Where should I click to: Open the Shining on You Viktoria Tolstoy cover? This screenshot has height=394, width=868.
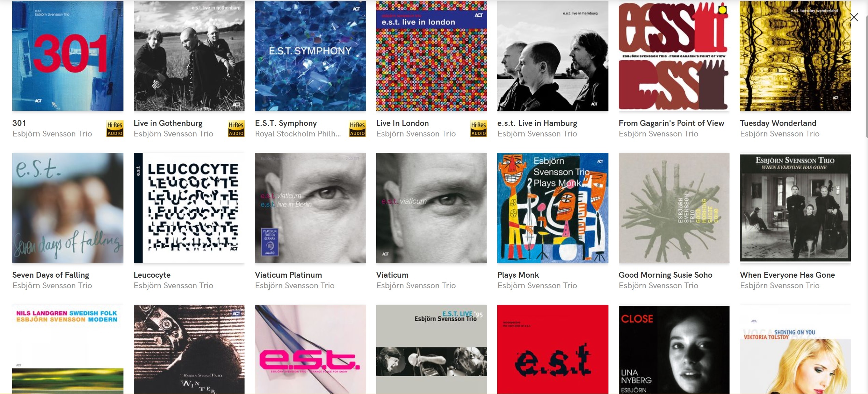(x=795, y=349)
